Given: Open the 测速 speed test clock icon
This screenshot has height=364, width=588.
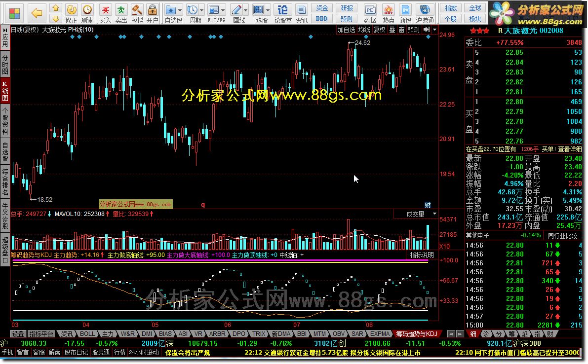Looking at the screenshot, I should pyautogui.click(x=87, y=13).
